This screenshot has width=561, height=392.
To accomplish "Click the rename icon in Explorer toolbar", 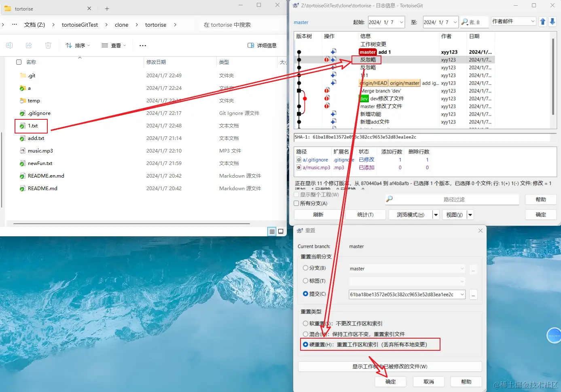I will point(9,45).
